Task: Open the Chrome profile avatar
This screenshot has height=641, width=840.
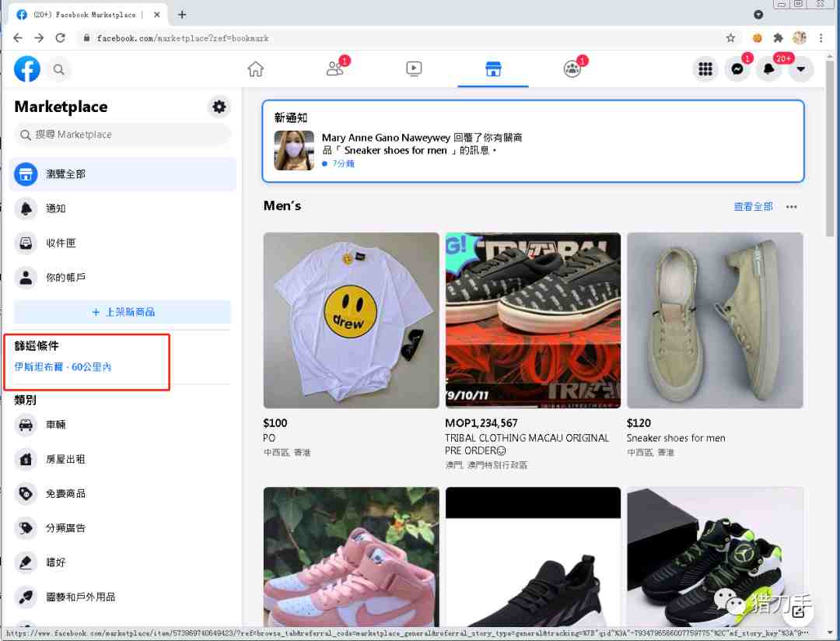Action: click(x=800, y=38)
